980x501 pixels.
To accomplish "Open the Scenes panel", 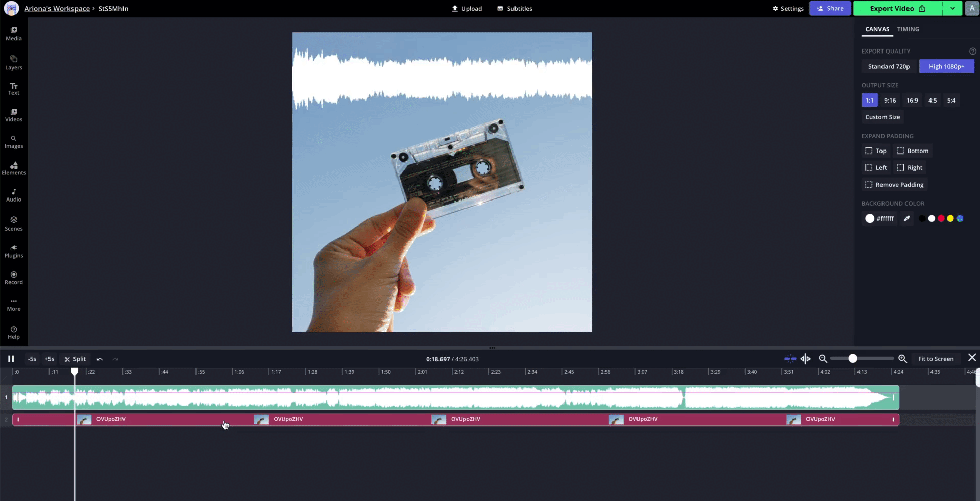I will [14, 223].
